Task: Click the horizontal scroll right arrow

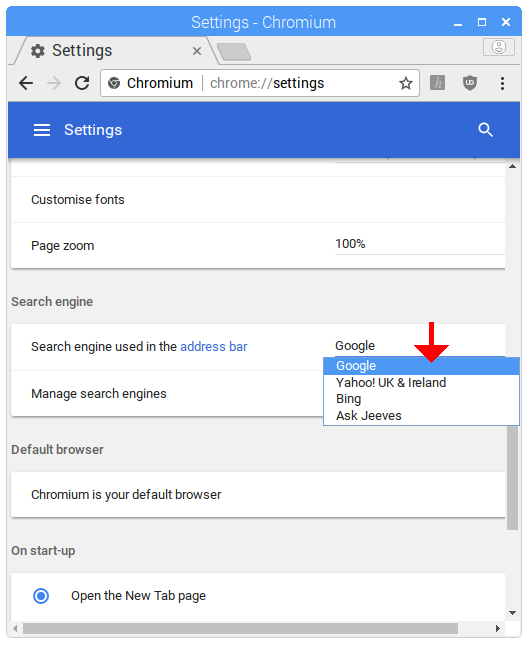Action: (498, 629)
